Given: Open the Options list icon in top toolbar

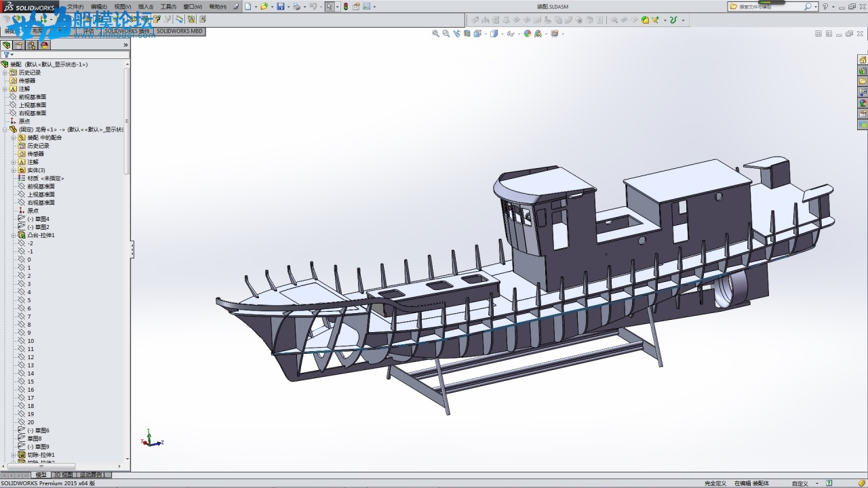Looking at the screenshot, I should (x=366, y=6).
